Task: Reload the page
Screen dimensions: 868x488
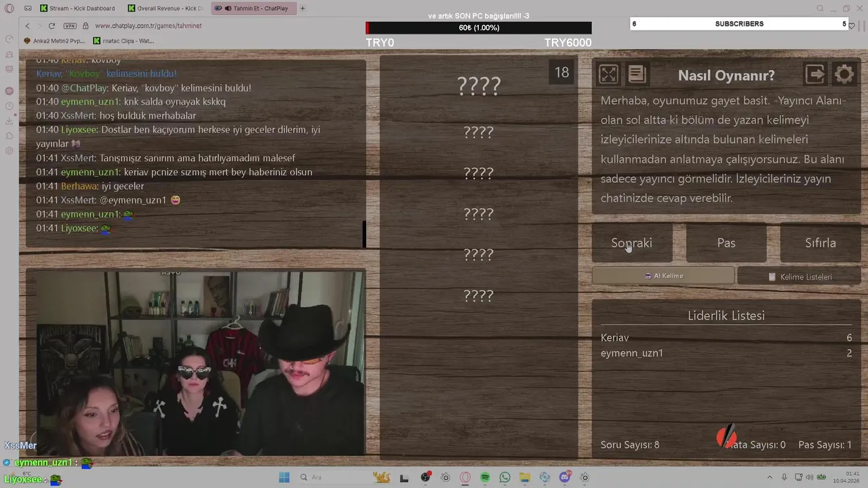Action: 52,26
